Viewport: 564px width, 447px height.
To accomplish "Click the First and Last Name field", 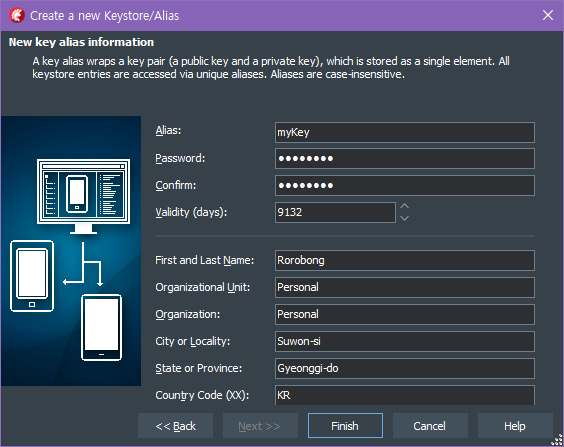I will (x=405, y=260).
